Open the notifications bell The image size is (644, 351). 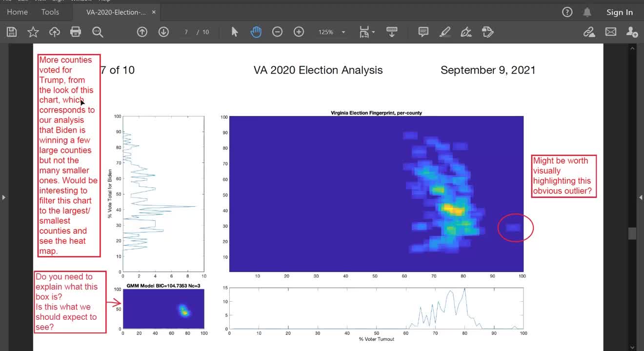click(x=587, y=12)
